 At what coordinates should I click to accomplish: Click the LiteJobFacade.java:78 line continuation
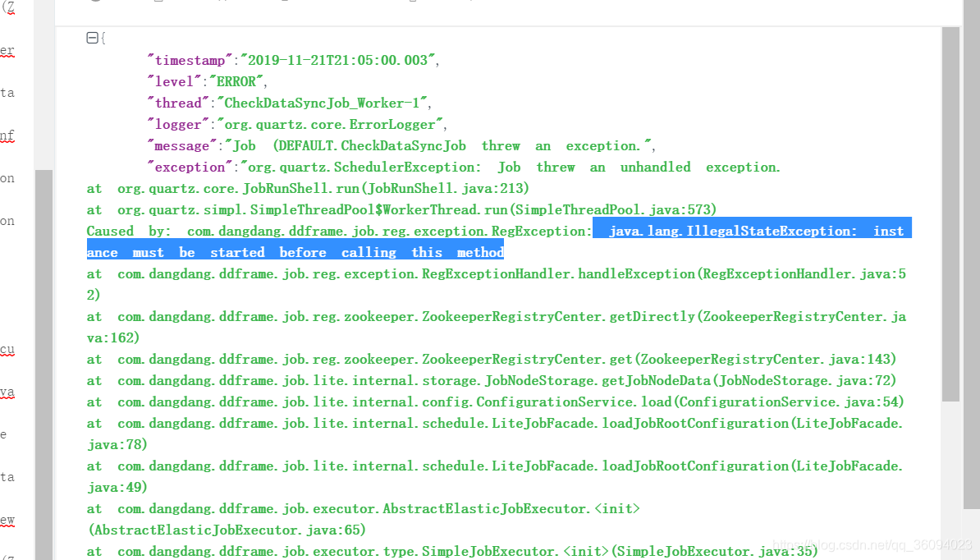click(117, 444)
